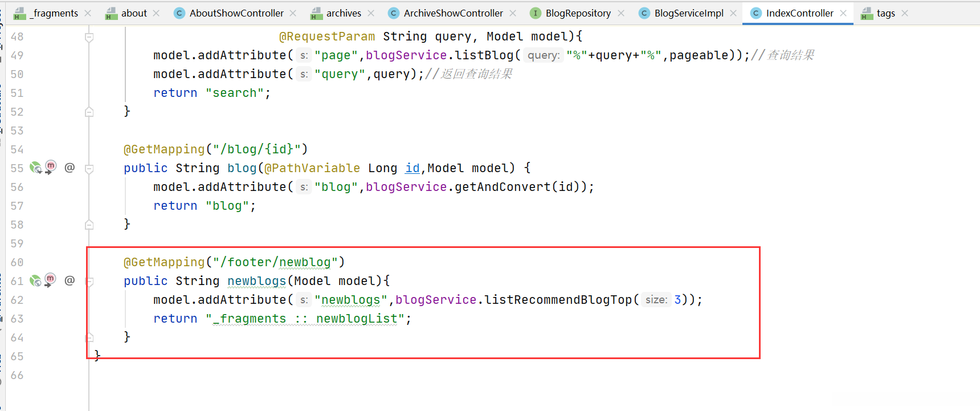
Task: Click the ArchiveShowController class icon
Action: [393, 13]
